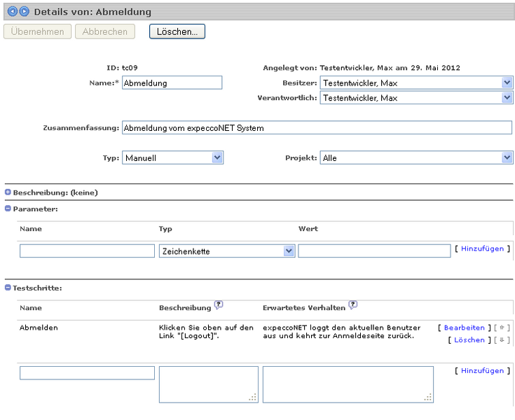Viewport: 515px width, 420px height.
Task: Go to next item with forward arrow
Action: [x=24, y=11]
